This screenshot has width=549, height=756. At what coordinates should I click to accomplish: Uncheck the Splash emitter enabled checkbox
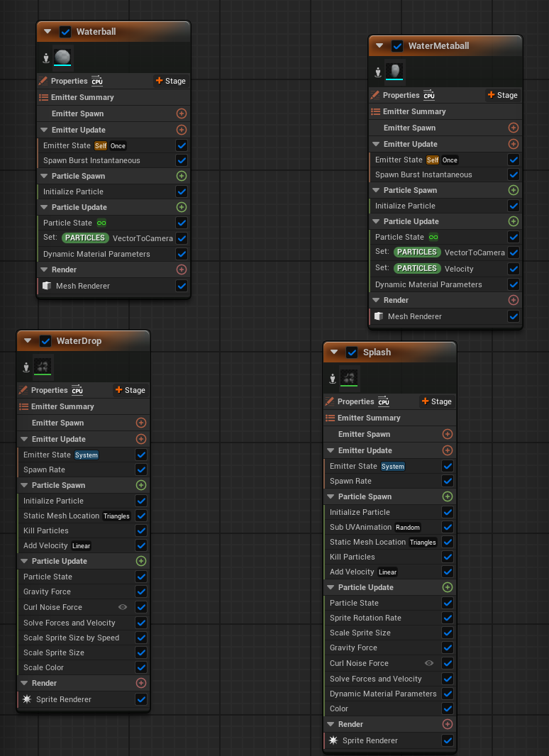(352, 352)
